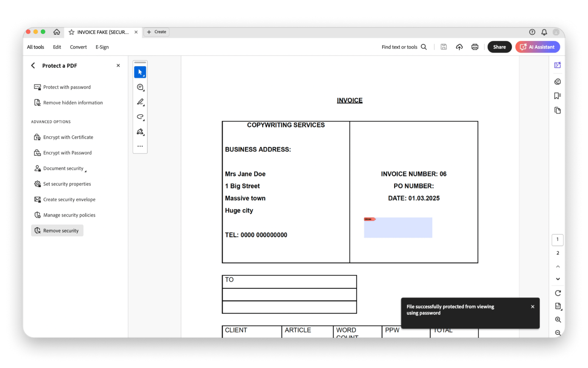Open the bookmarks panel icon
Viewport: 588px width, 368px height.
[557, 96]
